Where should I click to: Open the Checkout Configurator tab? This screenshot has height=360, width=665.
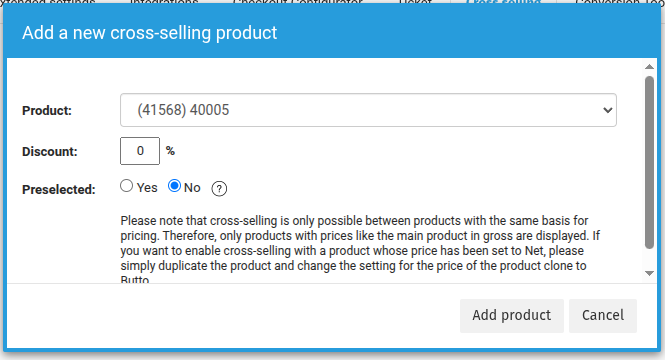(x=298, y=2)
